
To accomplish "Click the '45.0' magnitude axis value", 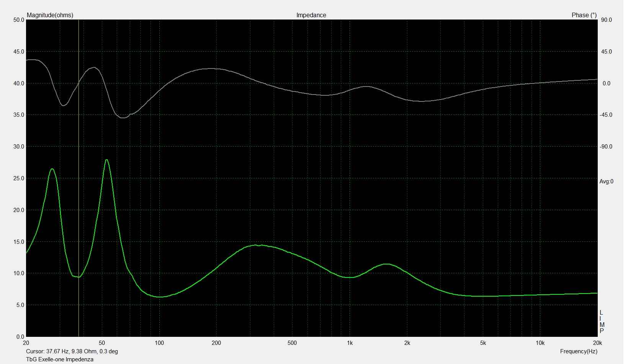I will point(19,52).
